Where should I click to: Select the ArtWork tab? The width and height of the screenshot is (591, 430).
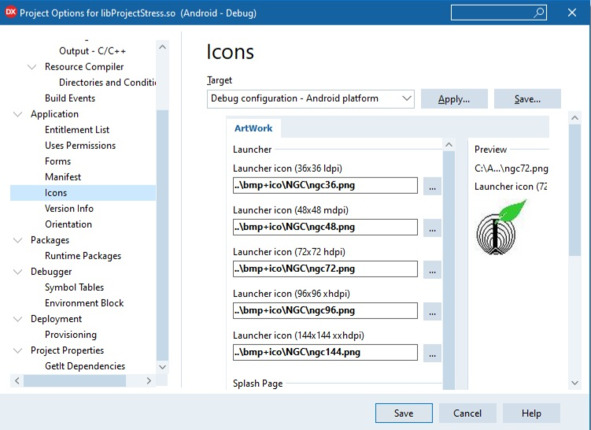click(x=253, y=128)
